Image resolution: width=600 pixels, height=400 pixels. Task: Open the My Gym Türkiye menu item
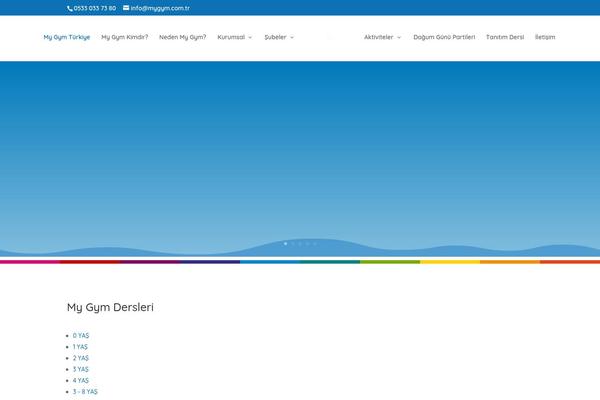click(x=67, y=37)
